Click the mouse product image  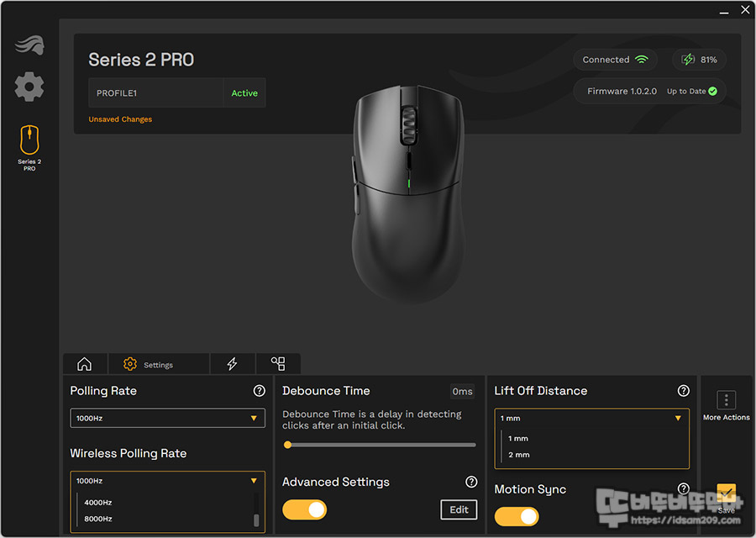pos(408,194)
